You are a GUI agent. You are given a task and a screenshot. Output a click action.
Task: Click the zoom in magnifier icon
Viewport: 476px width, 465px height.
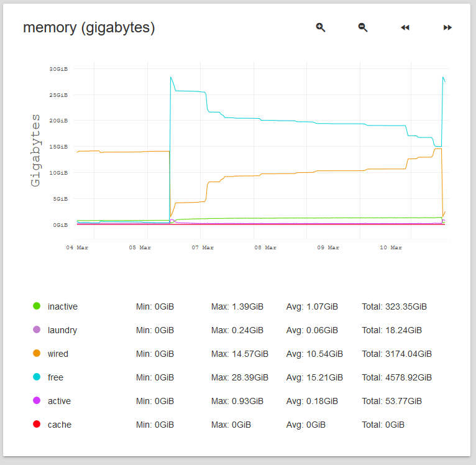coord(321,27)
